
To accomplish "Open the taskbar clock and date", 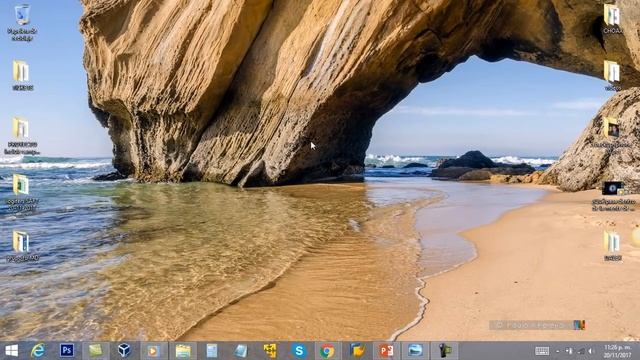I will [x=618, y=351].
